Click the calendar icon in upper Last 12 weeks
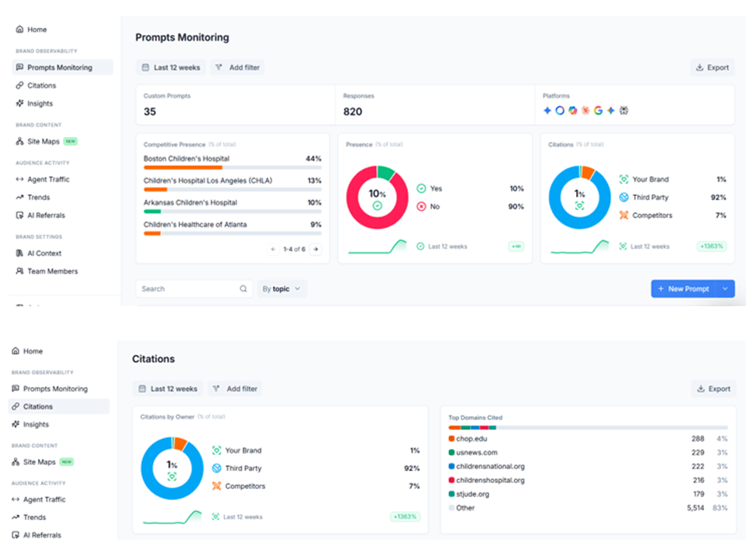This screenshot has width=756, height=548. click(x=145, y=67)
